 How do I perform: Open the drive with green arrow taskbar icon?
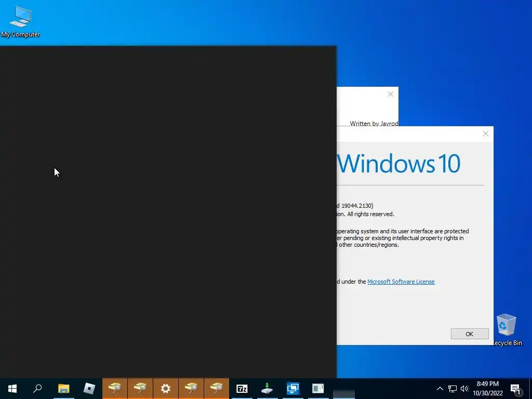click(268, 389)
